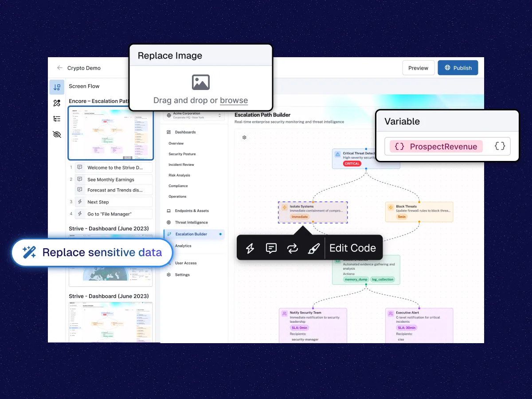Click the memory_dump action tag
The width and height of the screenshot is (532, 399).
pyautogui.click(x=356, y=280)
